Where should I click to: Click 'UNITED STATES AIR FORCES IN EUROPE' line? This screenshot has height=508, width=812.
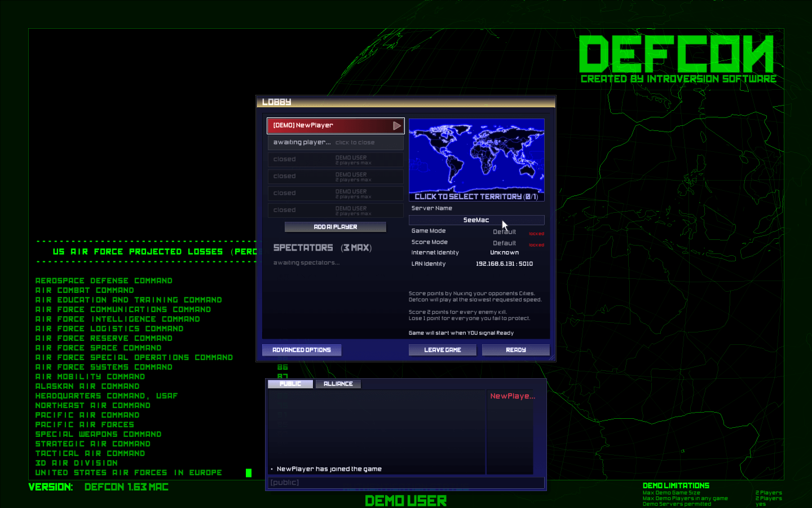[x=129, y=472]
